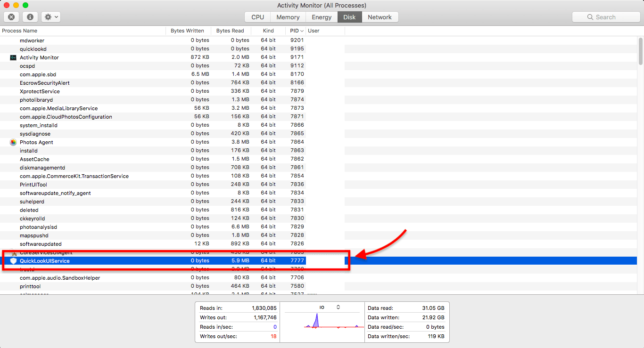Switch IO graph type using the stepper
Viewport: 644px width, 348px height.
coord(338,307)
